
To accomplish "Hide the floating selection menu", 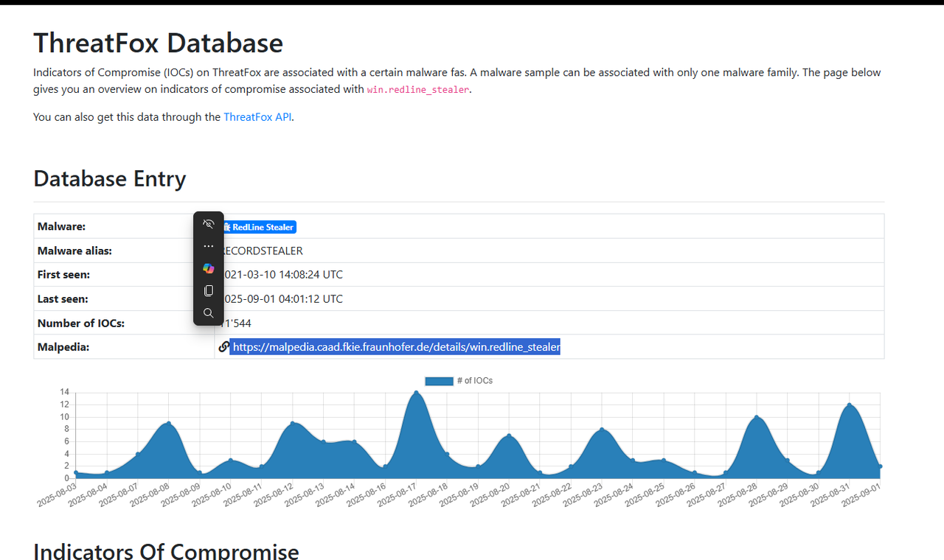I will click(x=209, y=224).
